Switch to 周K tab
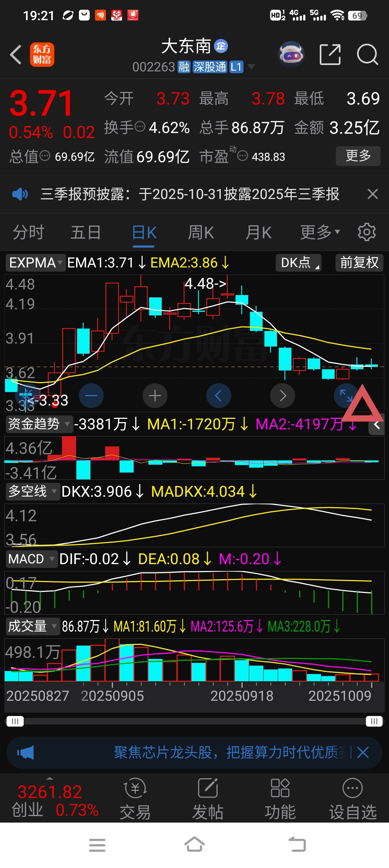 tap(201, 232)
